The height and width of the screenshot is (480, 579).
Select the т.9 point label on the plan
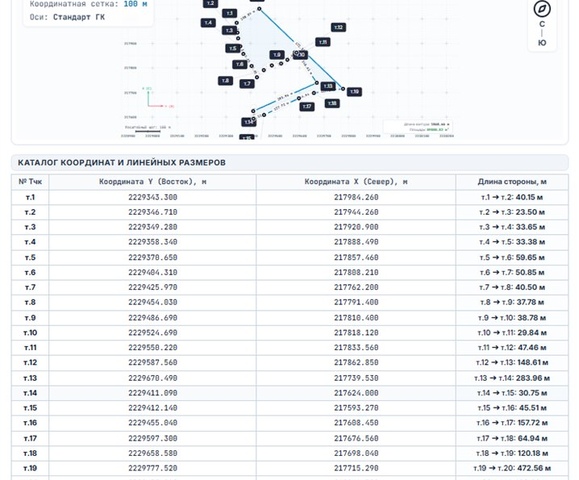point(277,55)
